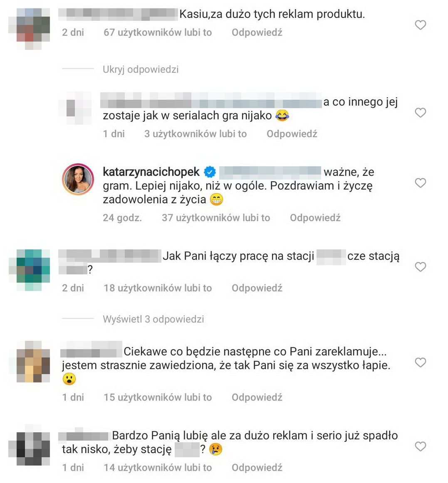Like the reply about 'w serialach gra nijako'
The height and width of the screenshot is (483, 448).
point(420,113)
